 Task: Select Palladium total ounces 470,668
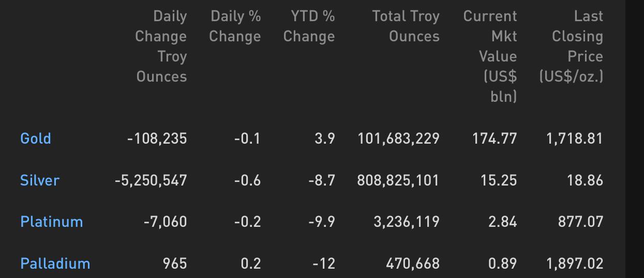pyautogui.click(x=413, y=264)
